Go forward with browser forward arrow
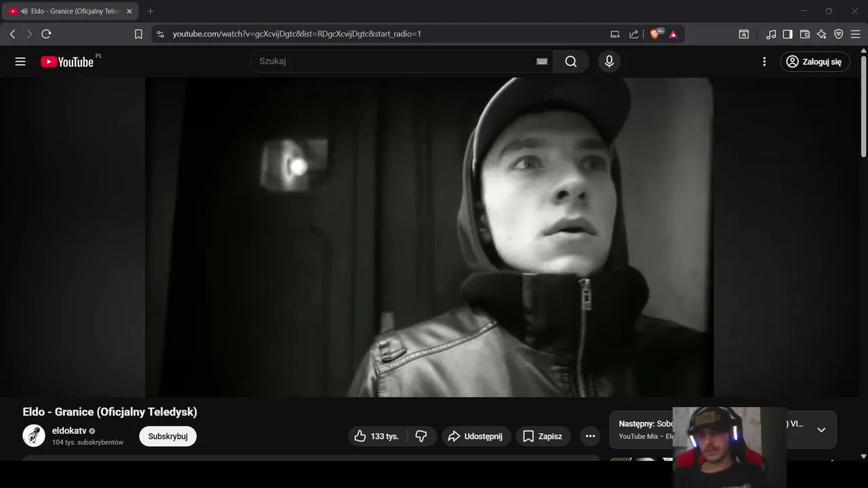 [29, 34]
